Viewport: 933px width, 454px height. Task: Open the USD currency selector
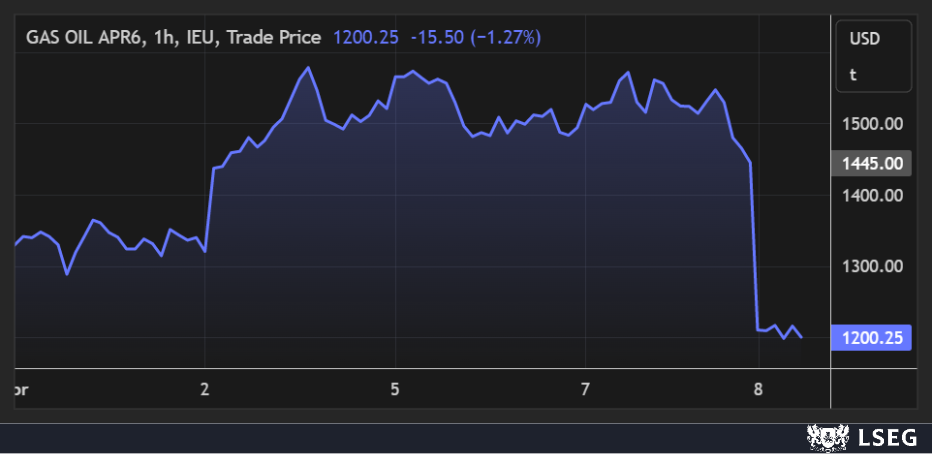click(x=863, y=39)
